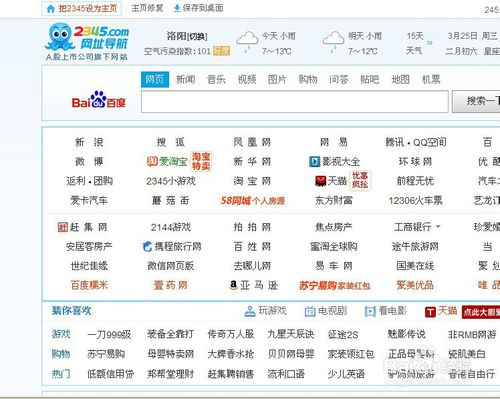Click 把2345设为主页 button
The image size is (500, 399).
pos(81,9)
